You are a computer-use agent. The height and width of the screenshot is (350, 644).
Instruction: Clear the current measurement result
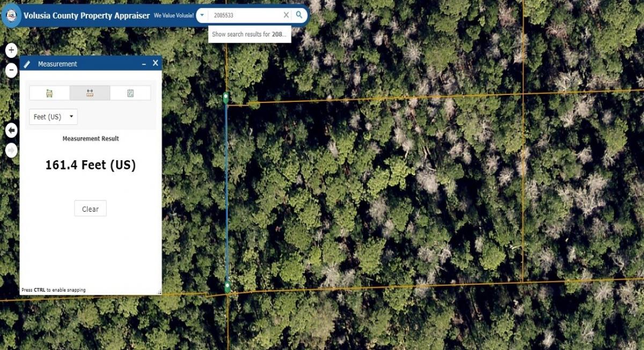click(x=90, y=208)
